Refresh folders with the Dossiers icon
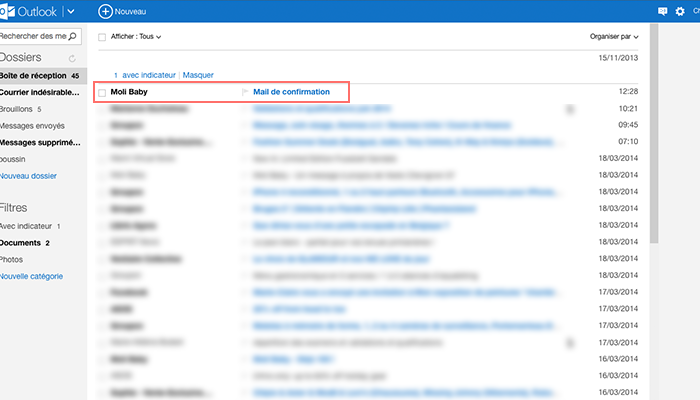 tap(72, 58)
